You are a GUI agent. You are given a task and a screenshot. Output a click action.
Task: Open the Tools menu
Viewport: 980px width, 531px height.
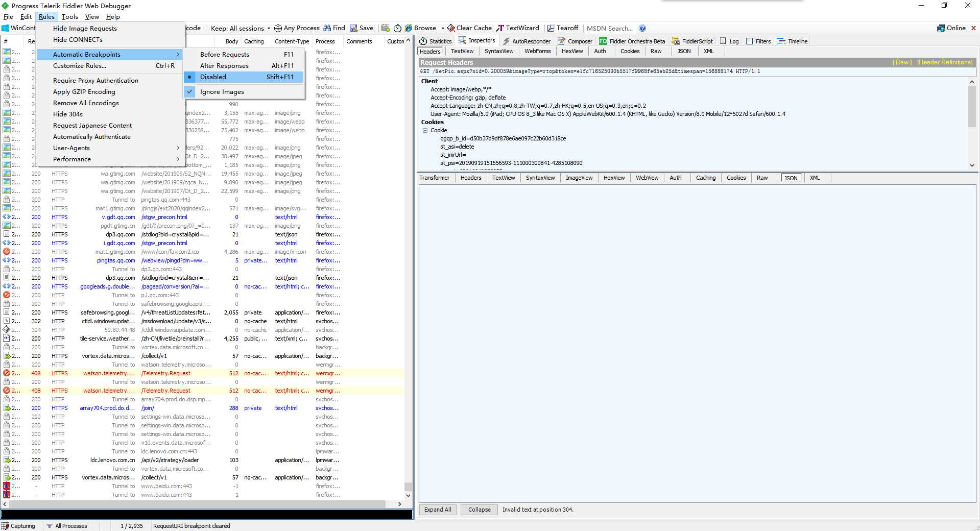(x=70, y=17)
